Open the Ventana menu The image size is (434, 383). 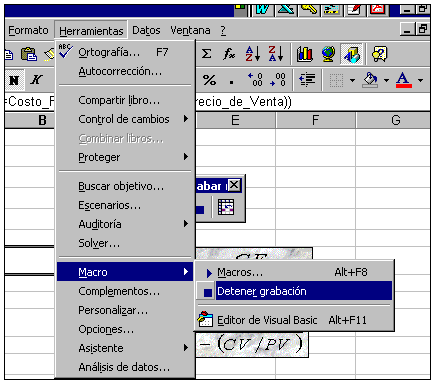(190, 30)
